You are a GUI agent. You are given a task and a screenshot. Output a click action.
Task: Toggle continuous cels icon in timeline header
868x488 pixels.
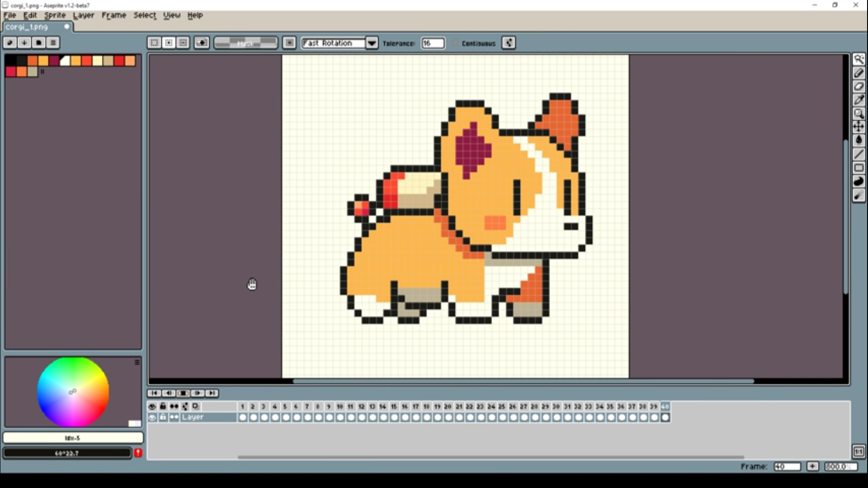[x=174, y=406]
